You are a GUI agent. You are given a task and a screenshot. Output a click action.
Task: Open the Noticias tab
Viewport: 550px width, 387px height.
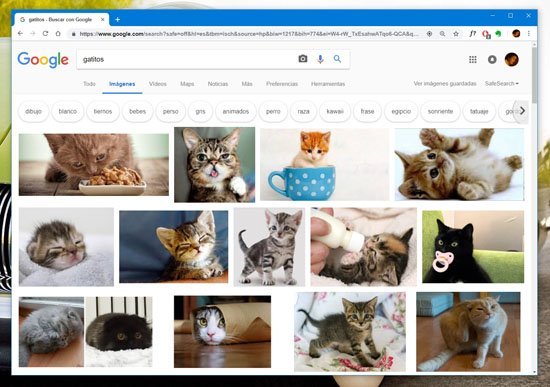click(x=218, y=84)
